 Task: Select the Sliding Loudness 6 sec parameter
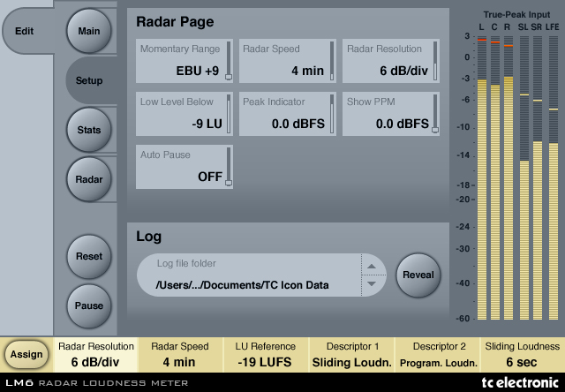point(523,355)
